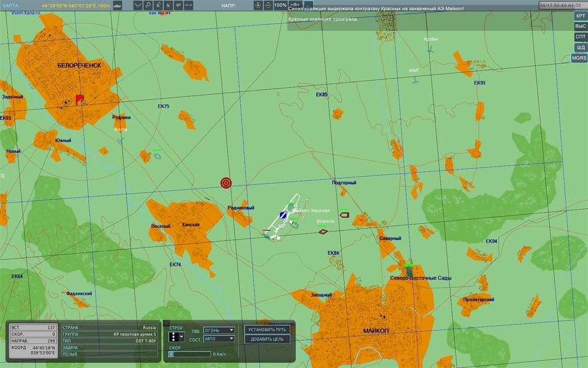Click the СКОР. 0 speed readout field
Viewport: 588px width, 368px height.
click(x=34, y=334)
